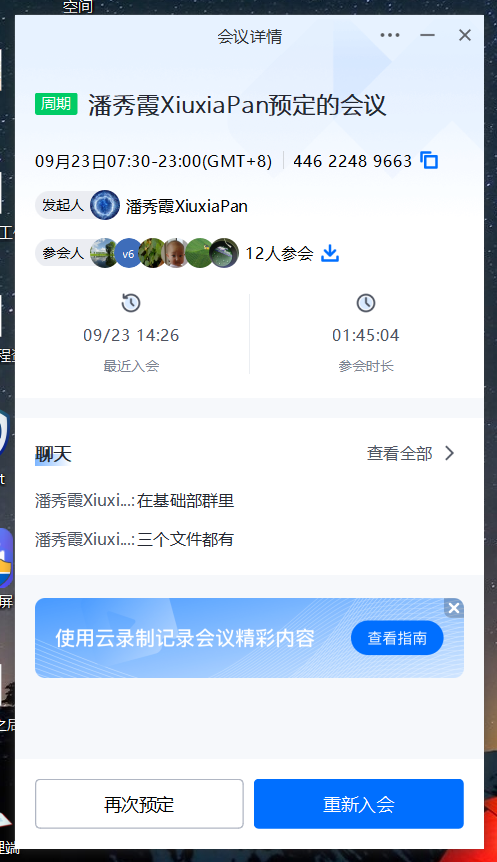Dismiss the cloud recording banner
The image size is (497, 862).
point(454,608)
